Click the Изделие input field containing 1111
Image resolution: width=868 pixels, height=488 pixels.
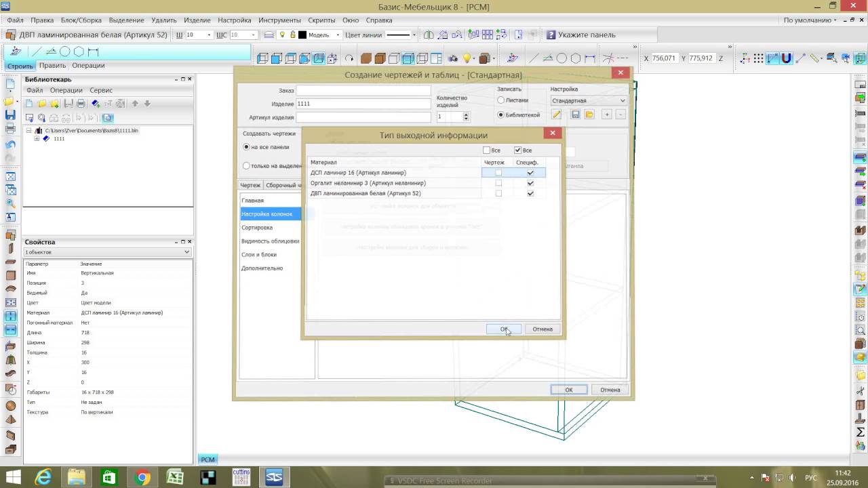(363, 104)
